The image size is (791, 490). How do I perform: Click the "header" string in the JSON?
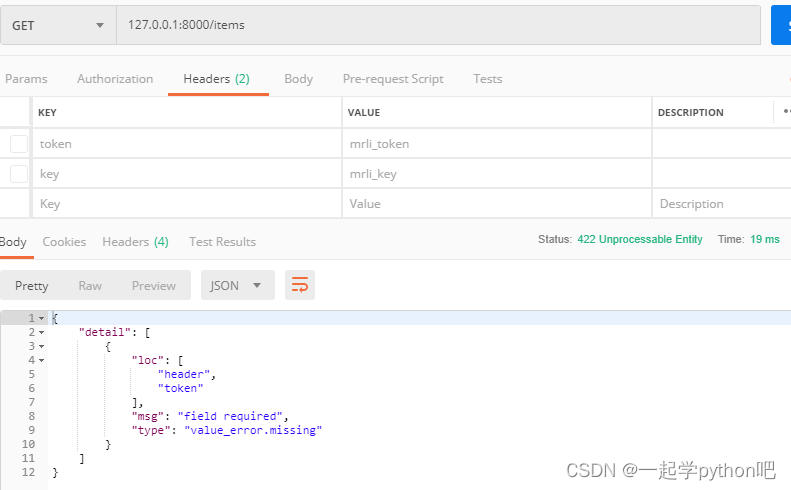(x=184, y=374)
